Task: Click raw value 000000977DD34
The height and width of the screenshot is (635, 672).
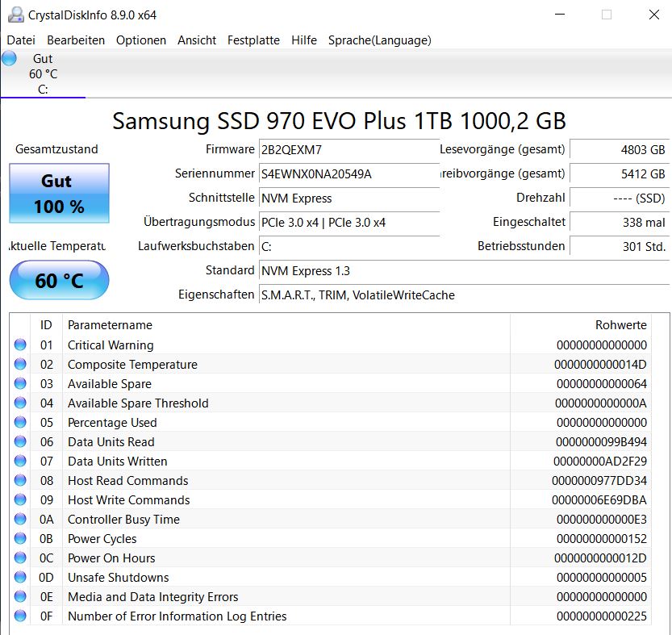Action: point(599,481)
